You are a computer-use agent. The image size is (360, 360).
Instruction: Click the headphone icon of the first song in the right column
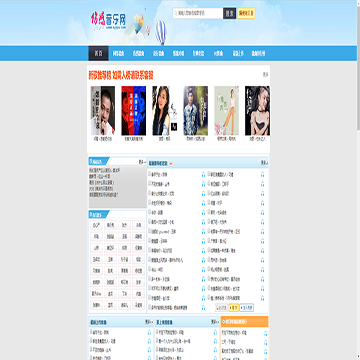click(x=262, y=174)
